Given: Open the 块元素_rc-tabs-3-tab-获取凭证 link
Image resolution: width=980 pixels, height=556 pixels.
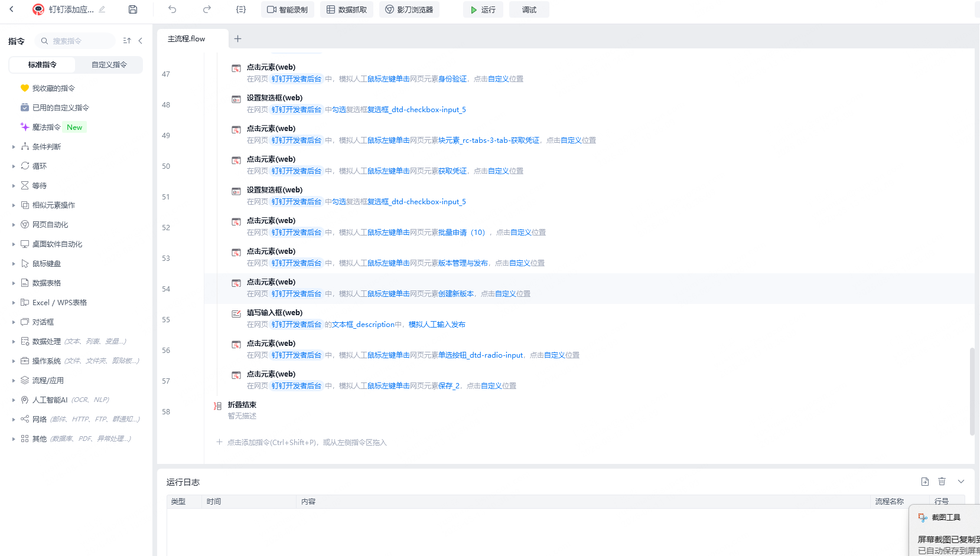Looking at the screenshot, I should click(x=489, y=140).
